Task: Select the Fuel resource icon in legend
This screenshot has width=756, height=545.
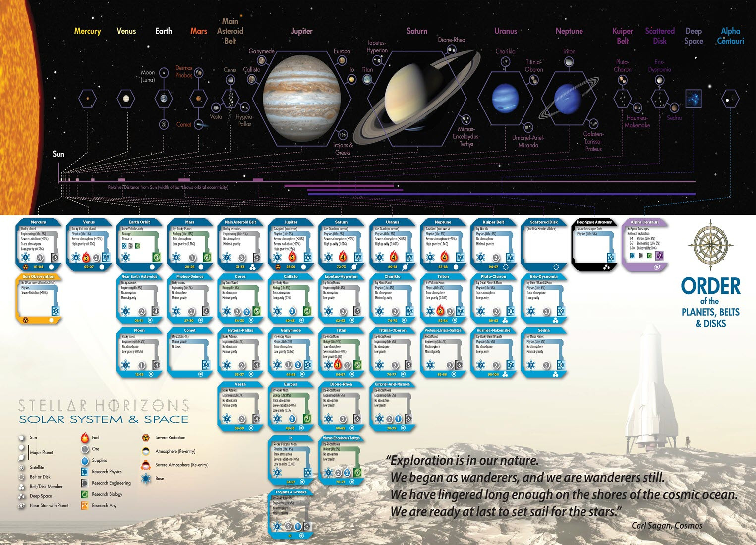Action: tap(85, 437)
